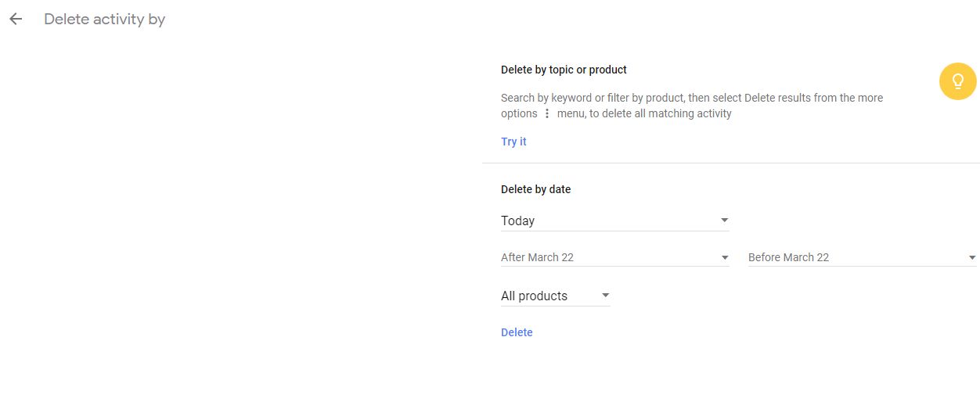Go back using the left arrow icon
This screenshot has width=980, height=416.
(x=16, y=20)
